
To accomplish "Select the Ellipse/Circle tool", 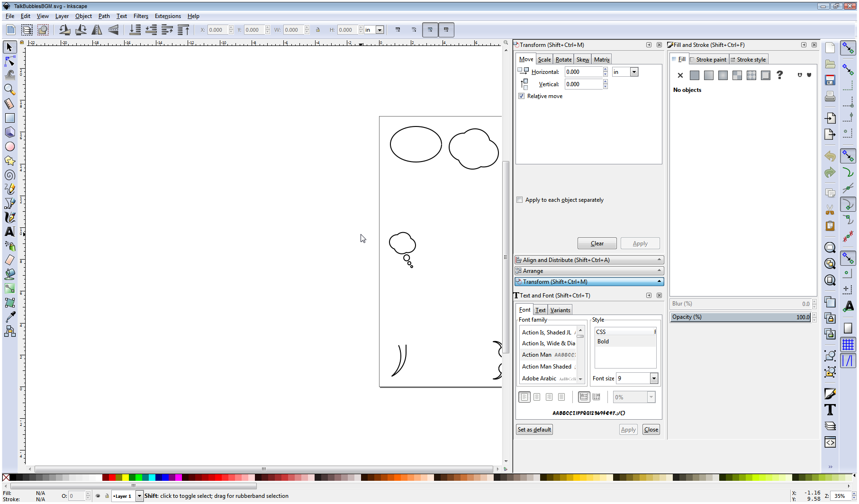I will pyautogui.click(x=9, y=147).
